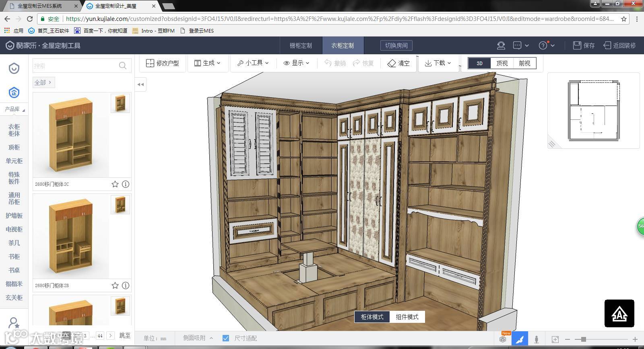
Task: Click the 跳至 page jump button
Action: [125, 335]
